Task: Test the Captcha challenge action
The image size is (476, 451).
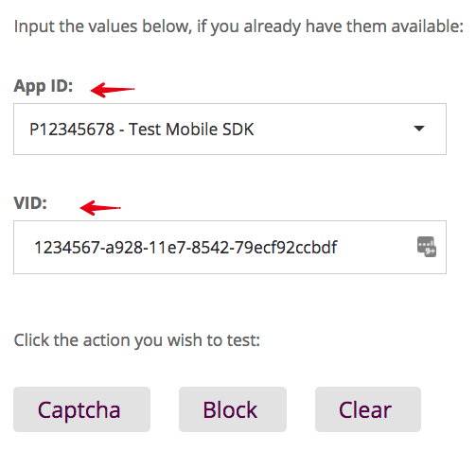Action: [81, 409]
